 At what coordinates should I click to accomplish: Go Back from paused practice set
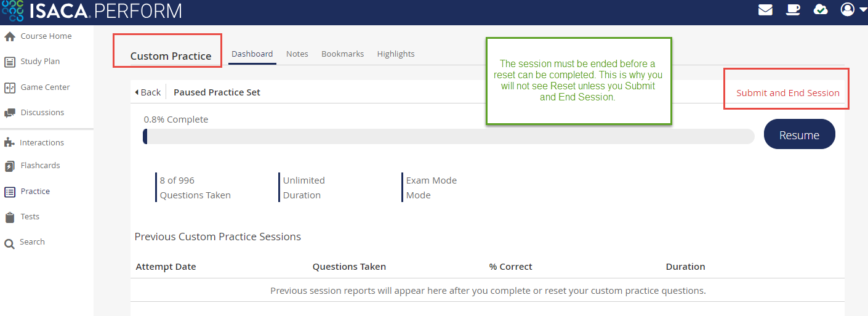click(x=148, y=92)
